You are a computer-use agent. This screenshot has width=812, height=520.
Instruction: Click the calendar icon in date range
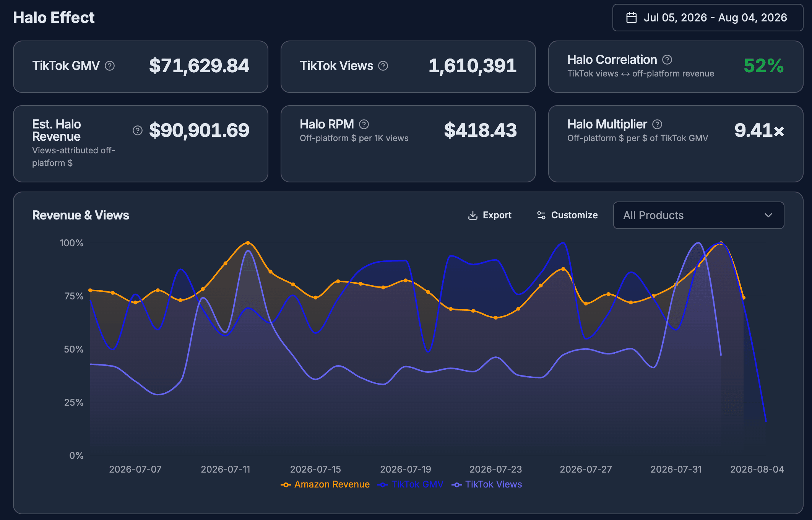632,18
